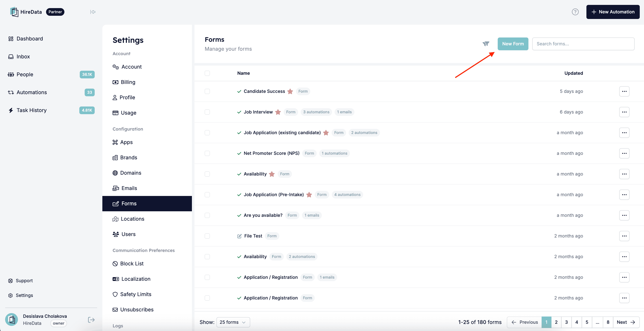Click star on Job Application (existing candidate)
This screenshot has height=331, width=644.
click(326, 133)
